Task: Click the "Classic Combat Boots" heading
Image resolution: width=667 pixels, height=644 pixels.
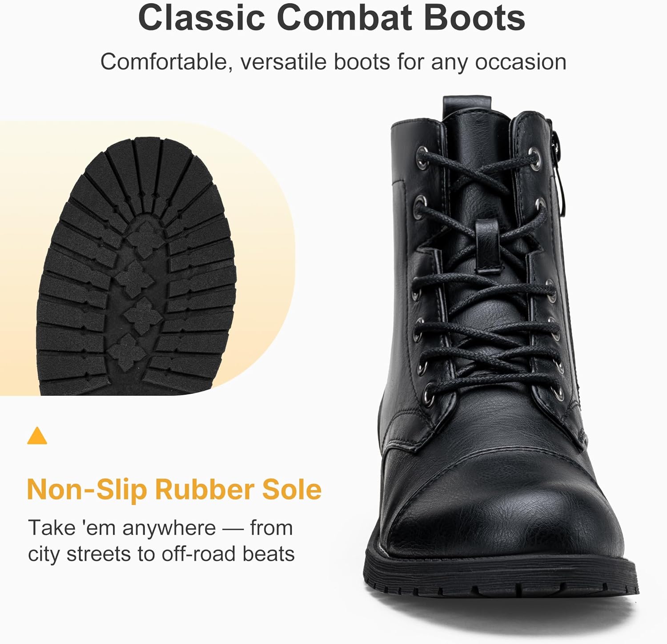Action: [332, 18]
